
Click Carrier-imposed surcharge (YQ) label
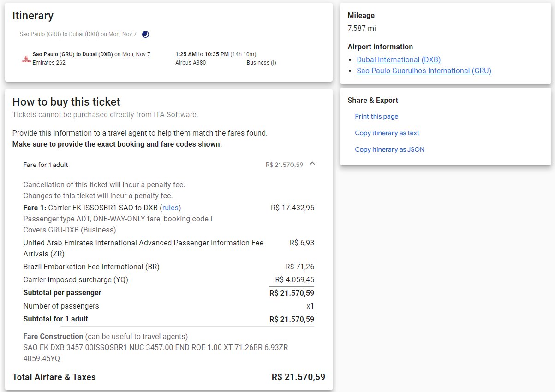(76, 279)
